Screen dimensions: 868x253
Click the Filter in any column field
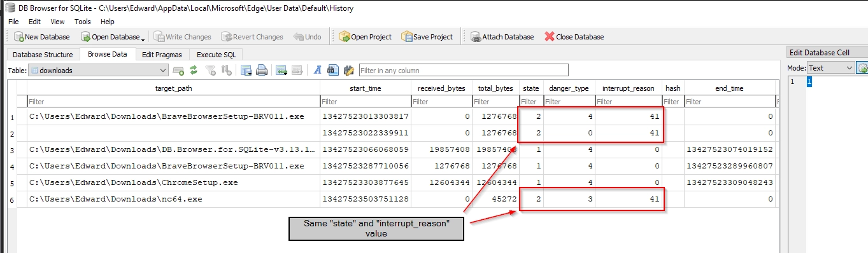tap(464, 71)
